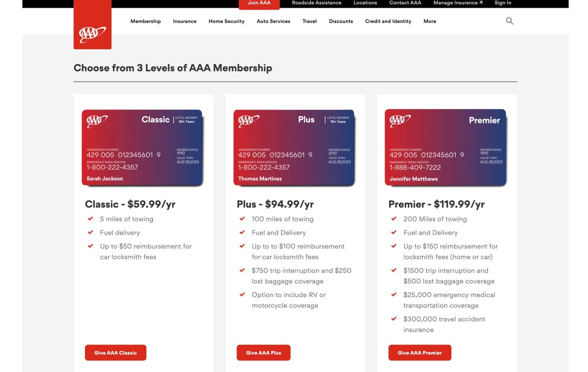Click checkmark beside "200 Miles of towing"
The image size is (588, 372).
(394, 219)
